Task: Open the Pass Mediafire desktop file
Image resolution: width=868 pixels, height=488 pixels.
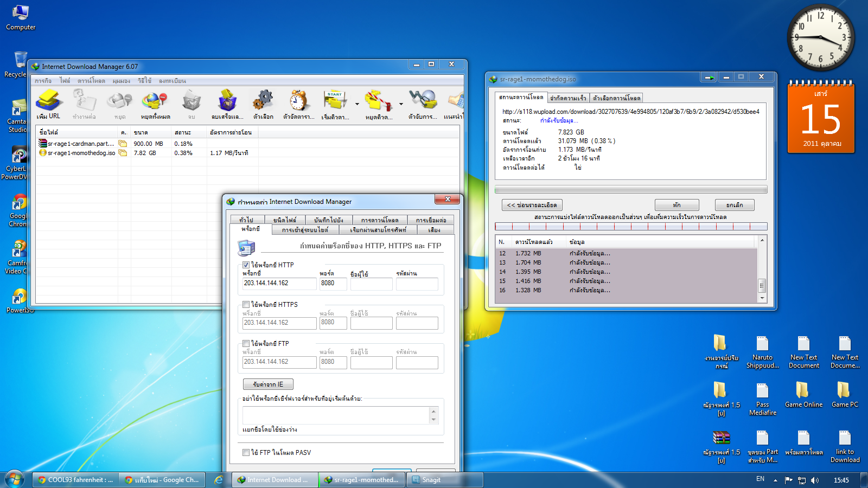Action: point(762,399)
